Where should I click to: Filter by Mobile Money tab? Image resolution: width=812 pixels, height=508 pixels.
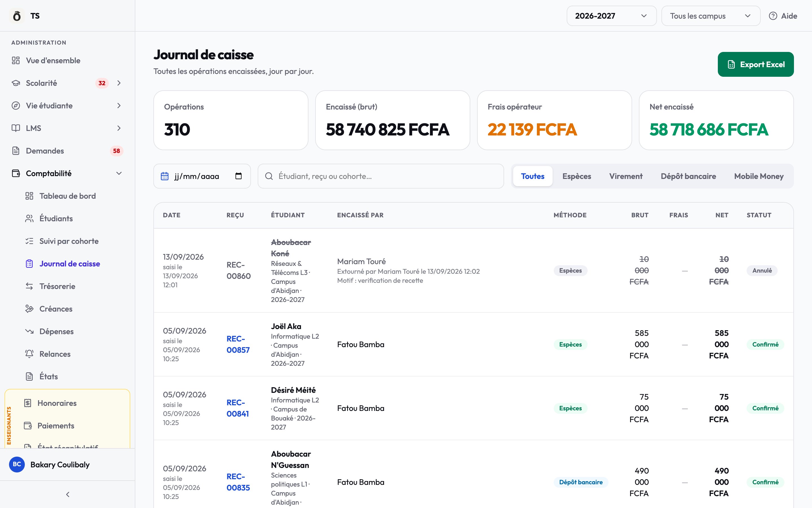(x=759, y=176)
